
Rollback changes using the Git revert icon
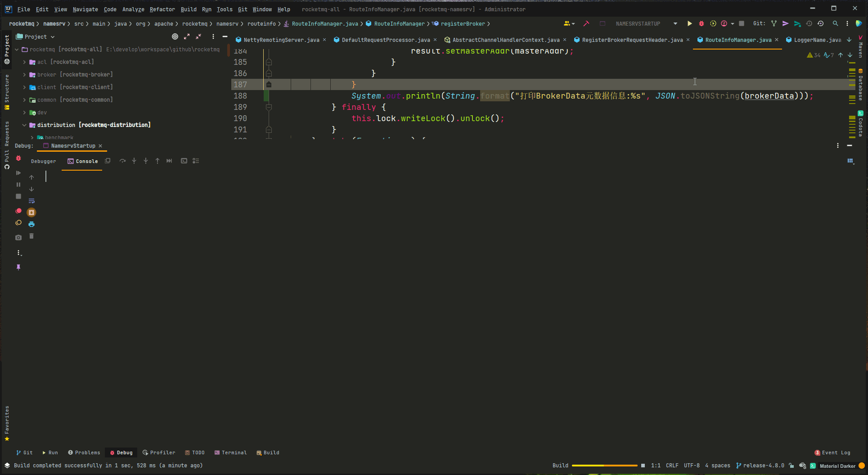click(x=820, y=23)
